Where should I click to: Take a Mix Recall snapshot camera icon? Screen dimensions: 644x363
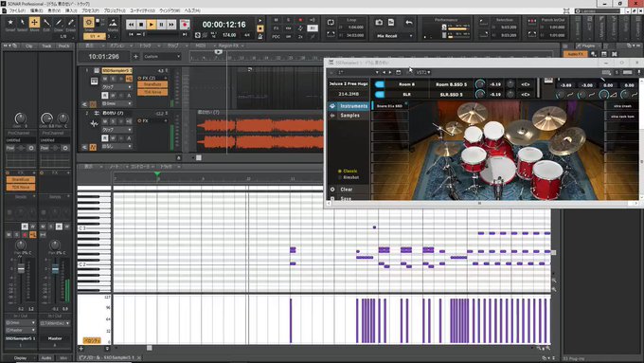379,22
